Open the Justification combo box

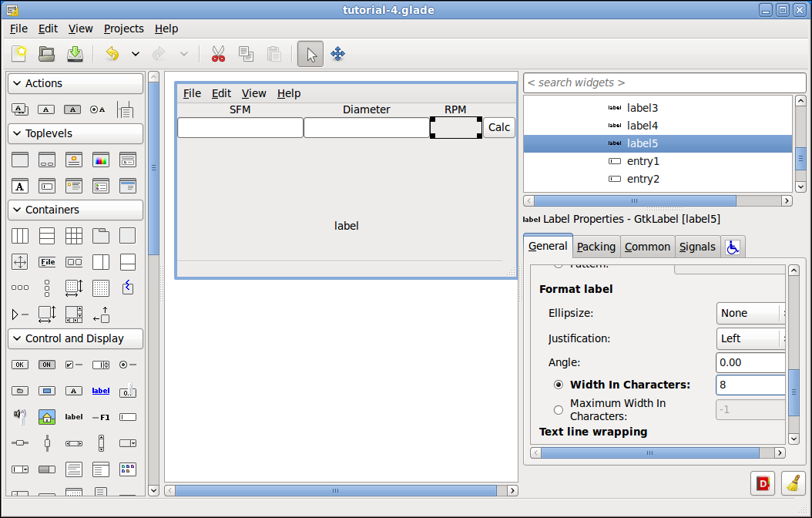tap(751, 338)
